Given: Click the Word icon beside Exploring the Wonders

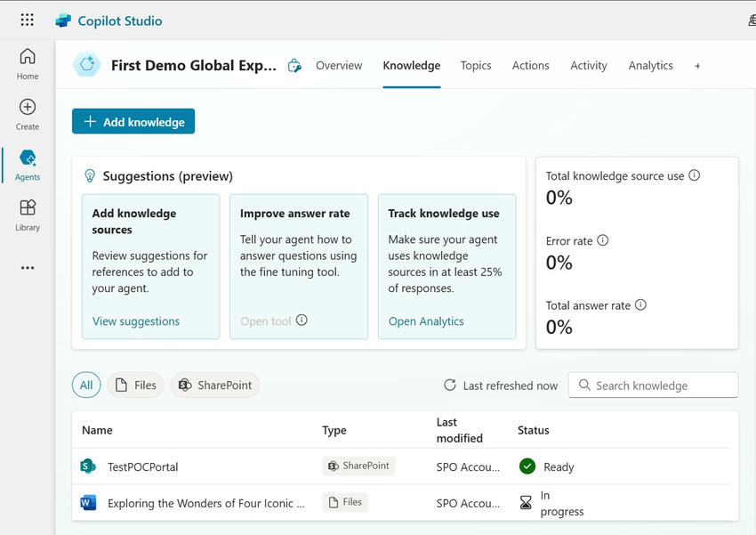Looking at the screenshot, I should click(88, 502).
